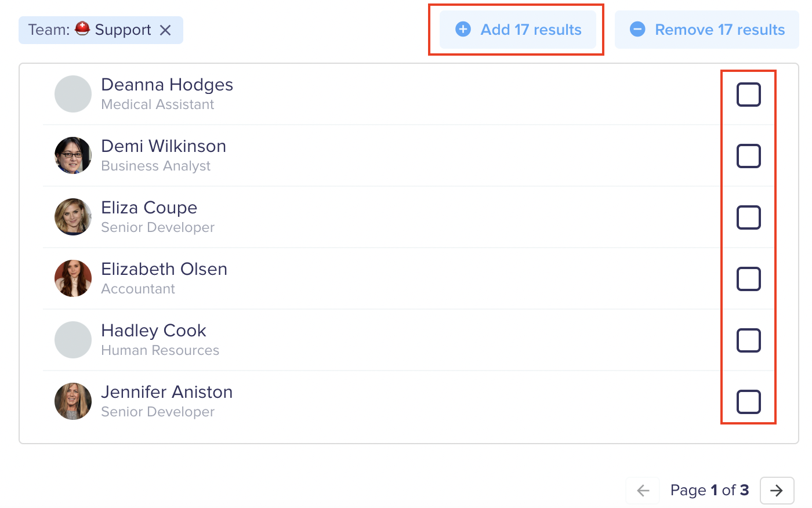Mark Jennifer Aniston's checkbox
Viewport: 812px width, 508px height.
tap(748, 402)
